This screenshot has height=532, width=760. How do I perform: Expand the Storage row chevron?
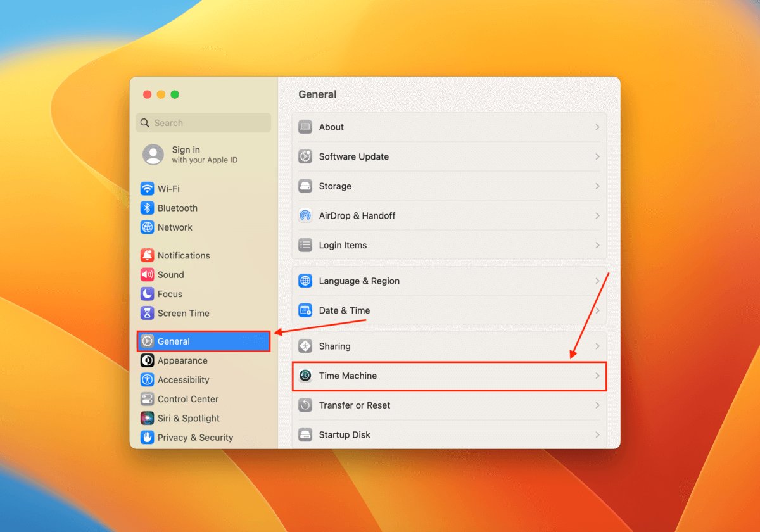coord(597,186)
